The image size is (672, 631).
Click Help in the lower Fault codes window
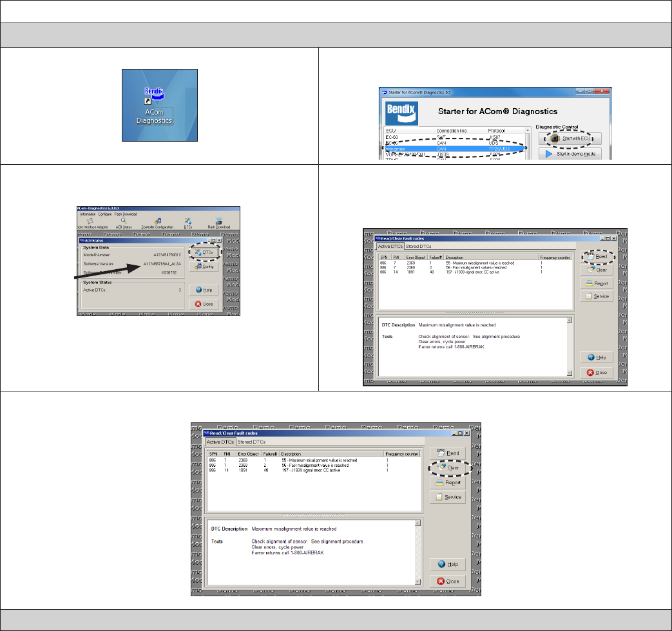pos(448,564)
